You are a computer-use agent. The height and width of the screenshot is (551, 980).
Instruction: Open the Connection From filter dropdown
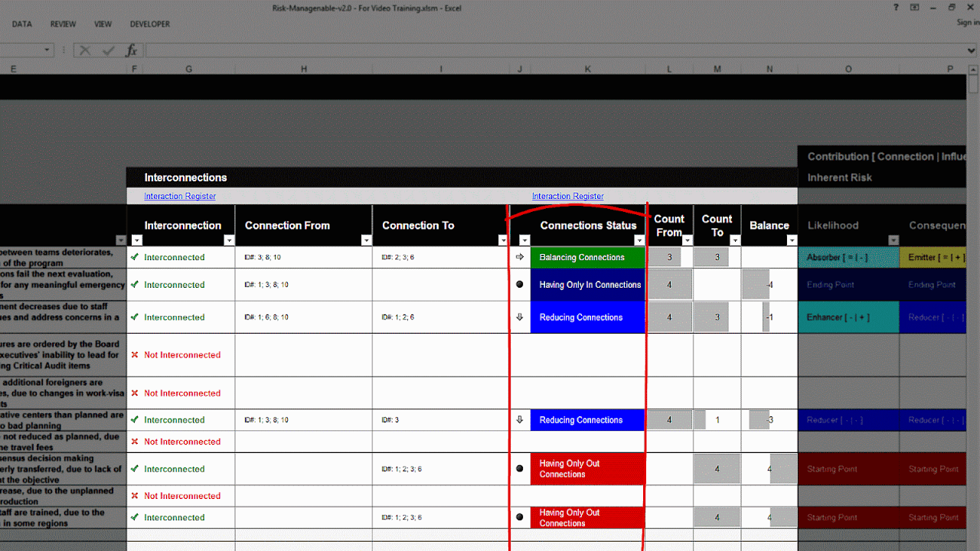coord(366,240)
